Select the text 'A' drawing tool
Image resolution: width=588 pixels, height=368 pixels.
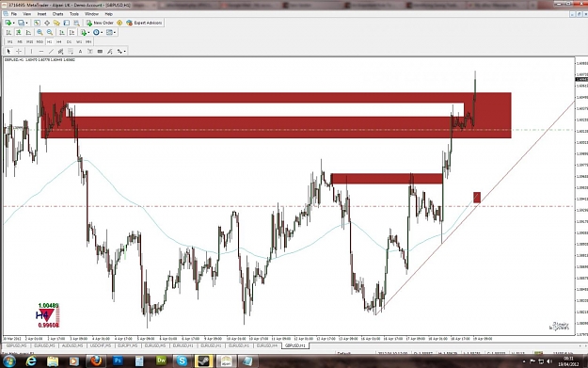tap(80, 52)
